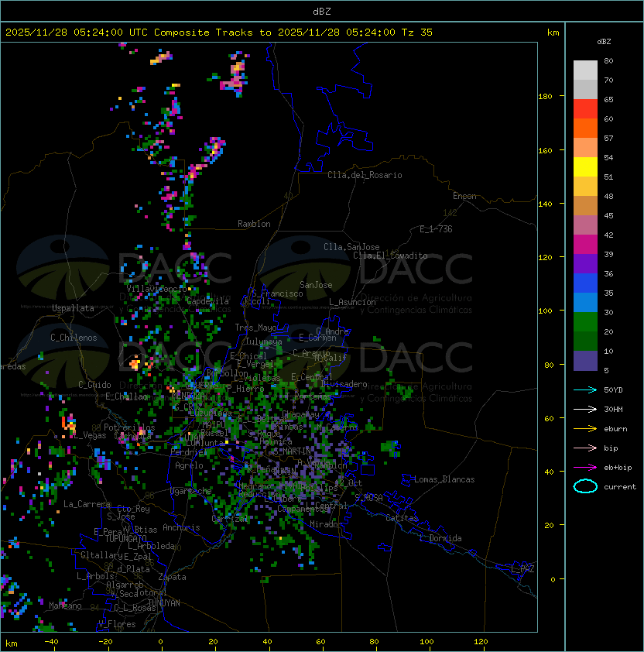The image size is (644, 652).
Task: Select the magenta swatch in dBZ scale
Action: click(x=585, y=244)
